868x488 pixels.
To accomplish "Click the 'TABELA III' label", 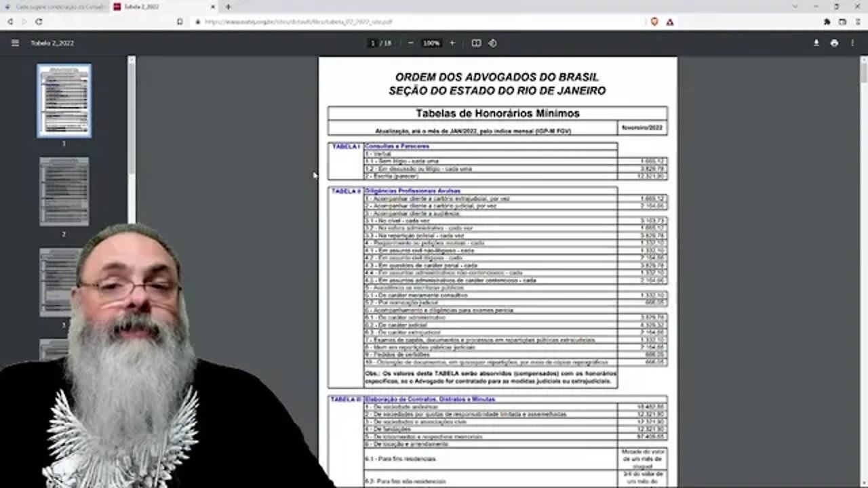I will (x=347, y=399).
